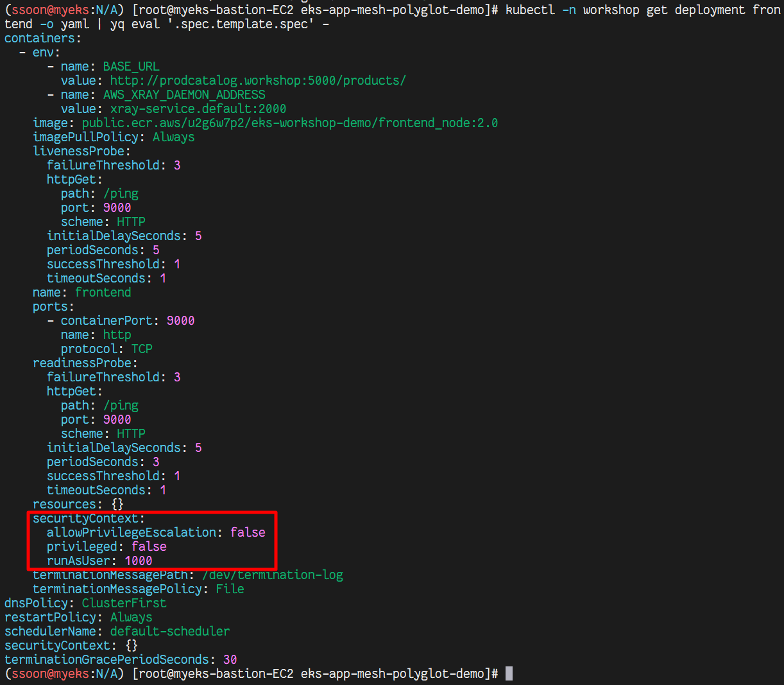This screenshot has height=685, width=784.
Task: Click the periodSeconds: 5 line
Action: (x=103, y=250)
